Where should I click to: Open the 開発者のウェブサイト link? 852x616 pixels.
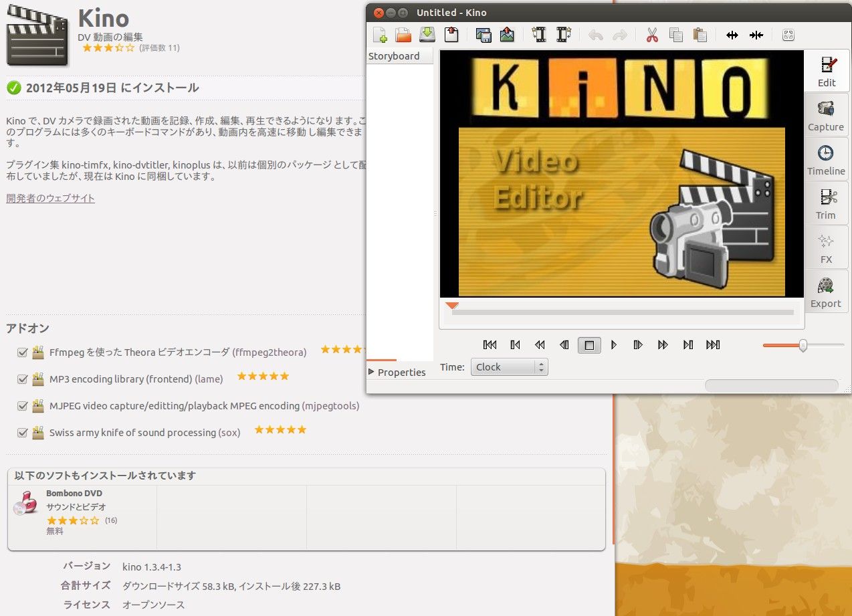click(50, 198)
